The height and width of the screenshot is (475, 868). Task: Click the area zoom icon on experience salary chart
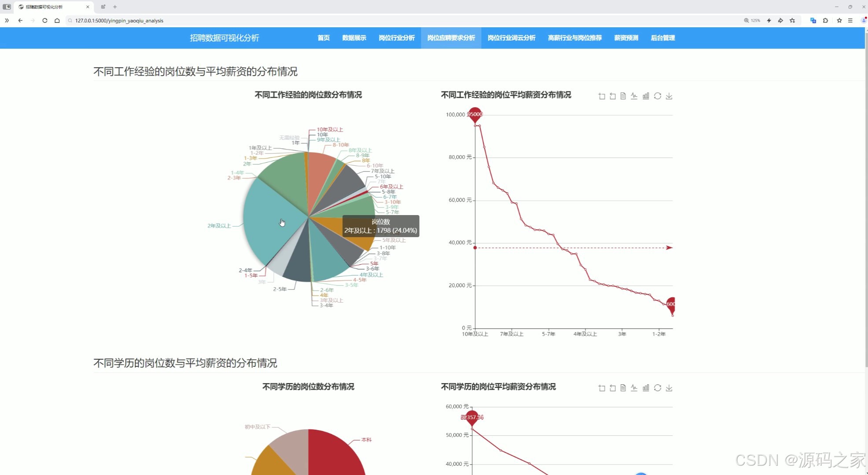coord(602,96)
